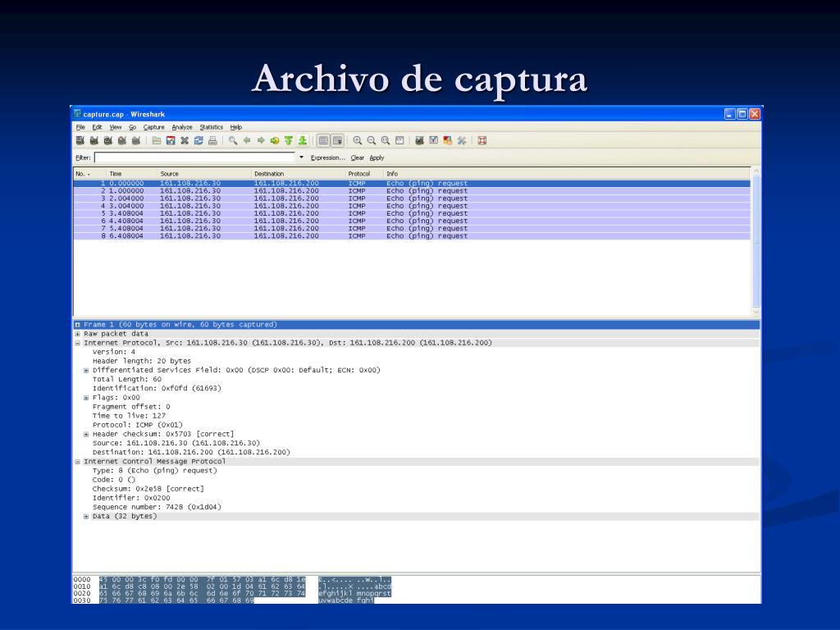
Task: Expand Header checksum node
Action: click(x=86, y=434)
